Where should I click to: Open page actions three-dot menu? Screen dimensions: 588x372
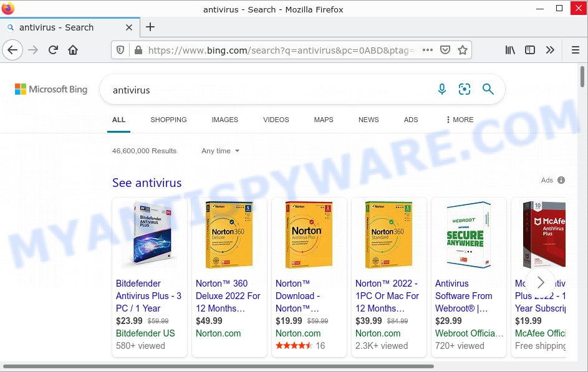coord(428,50)
